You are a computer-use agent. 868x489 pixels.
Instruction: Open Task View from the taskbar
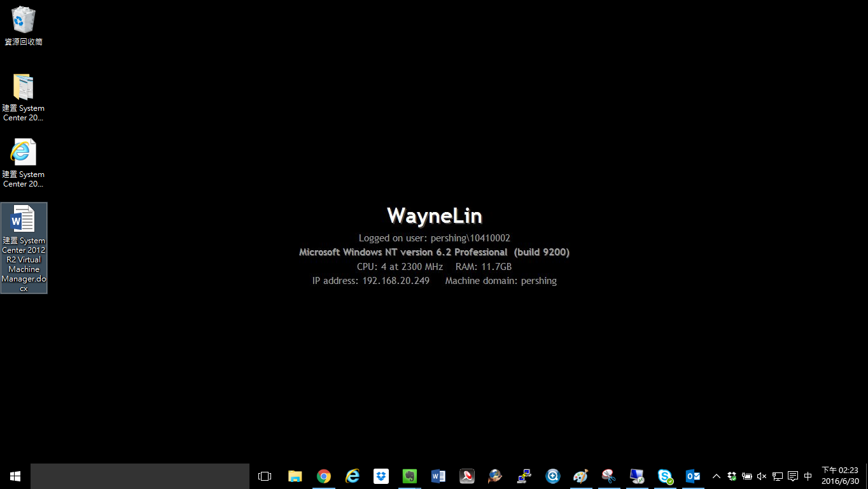(265, 476)
